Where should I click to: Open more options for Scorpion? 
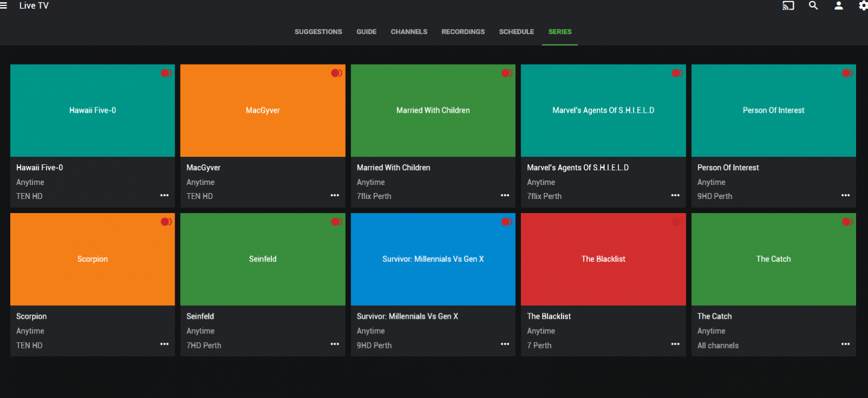164,344
